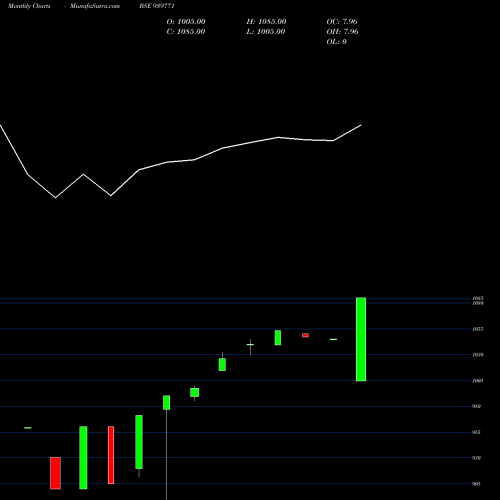The height and width of the screenshot is (500, 500).
Task: Click the open value 'O: 1005.00'
Action: (x=186, y=22)
